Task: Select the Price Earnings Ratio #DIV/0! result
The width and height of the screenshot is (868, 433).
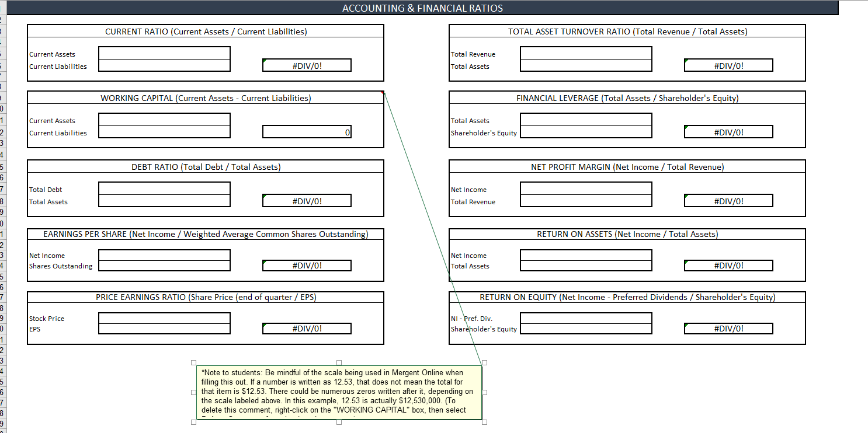Action: coord(307,329)
